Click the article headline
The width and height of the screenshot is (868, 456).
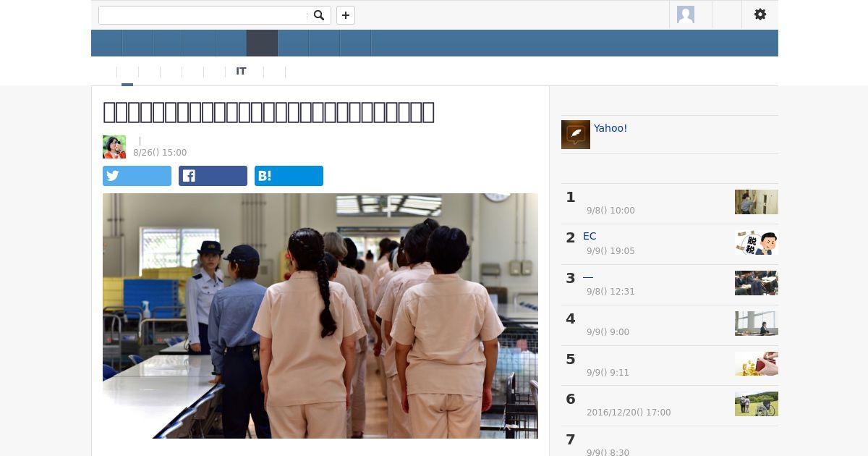268,112
